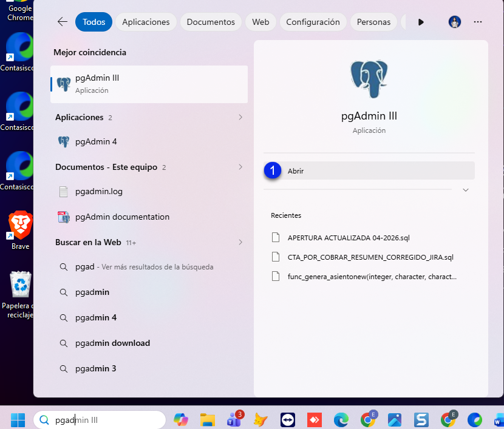Viewport: 504px width, 429px height.
Task: Open Brave shortcut on the desktop
Action: 20,230
